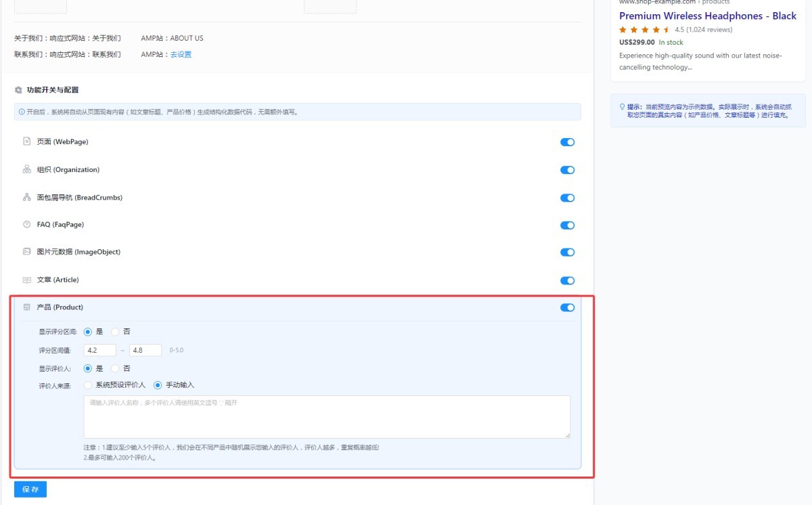Image resolution: width=812 pixels, height=505 pixels.
Task: Click the 注意 note about entering 5 reviewers
Action: point(231,447)
